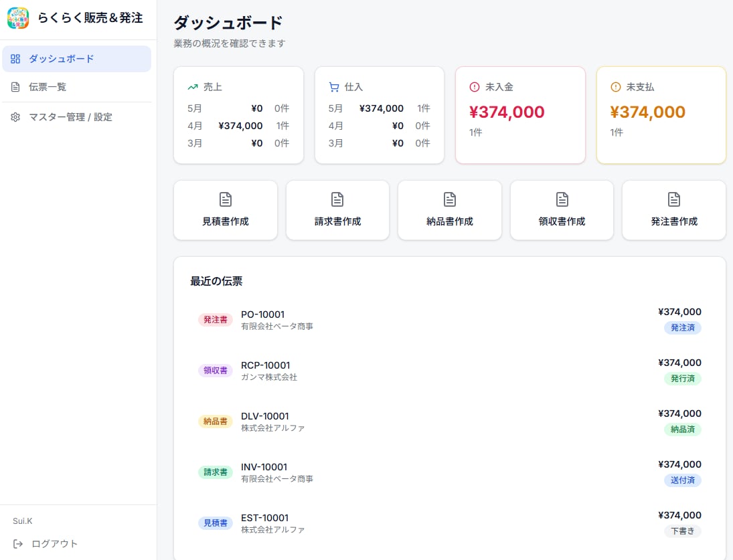Click the 仕入 shopping cart icon
The width and height of the screenshot is (733, 560).
pos(334,87)
